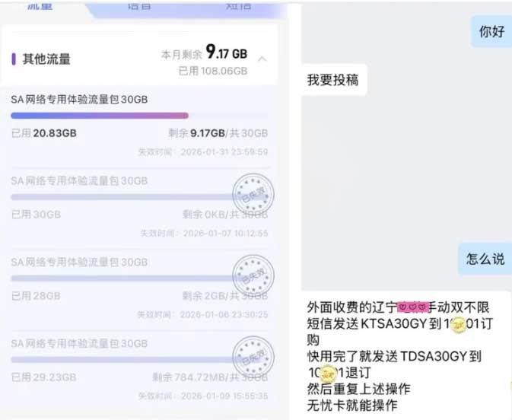Click the emoji on the 退订 line
Screen dimensions: 512x420
click(327, 374)
